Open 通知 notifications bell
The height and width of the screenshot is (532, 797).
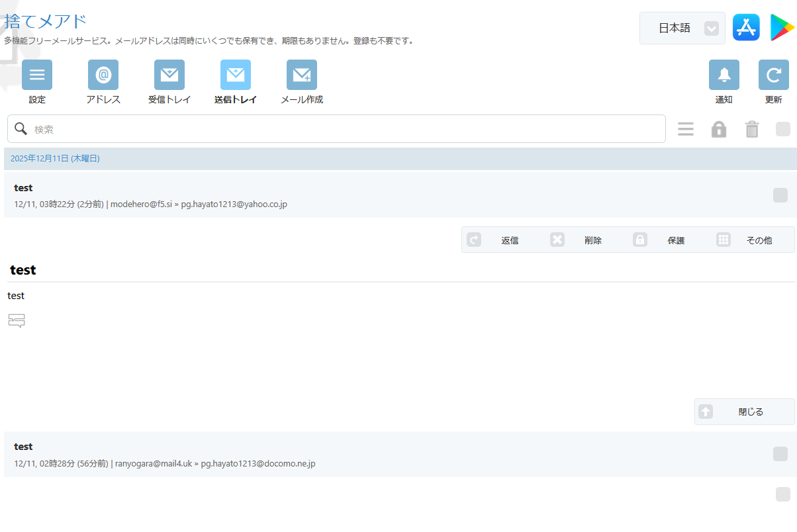click(724, 75)
